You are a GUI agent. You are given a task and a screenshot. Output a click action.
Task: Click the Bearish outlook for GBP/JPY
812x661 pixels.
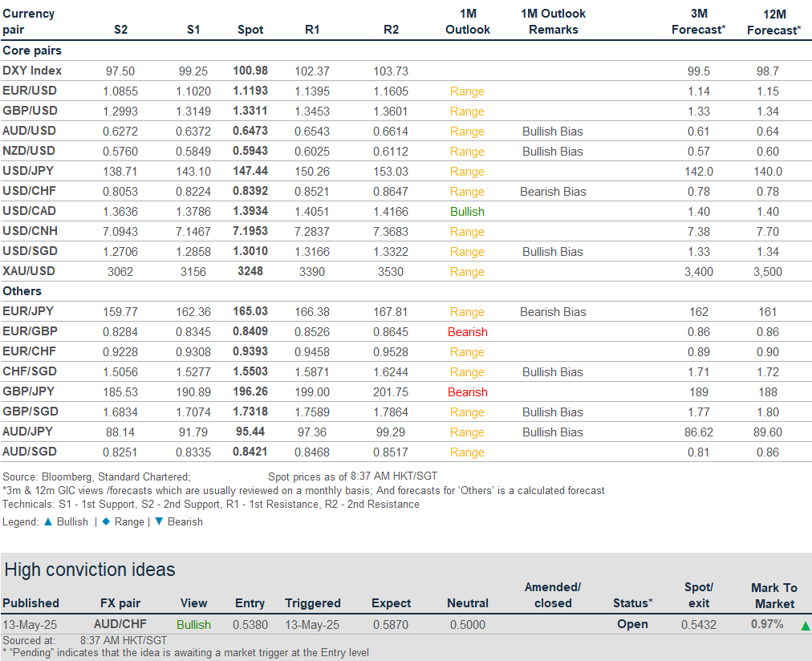pyautogui.click(x=467, y=392)
